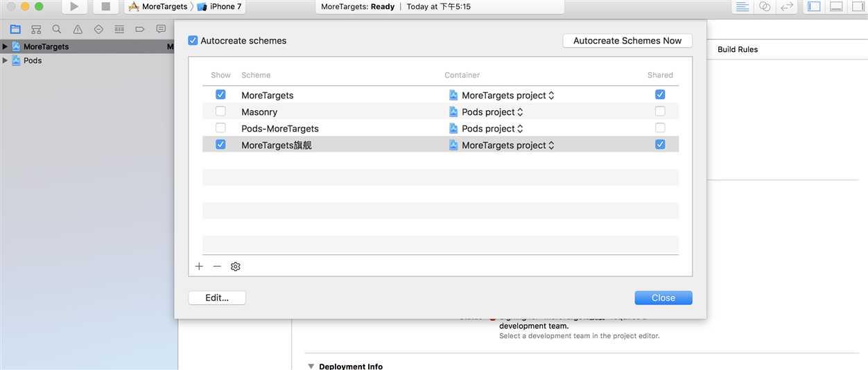Change container for Masonry scheme
Viewport: 868px width, 370px height.
click(x=486, y=112)
